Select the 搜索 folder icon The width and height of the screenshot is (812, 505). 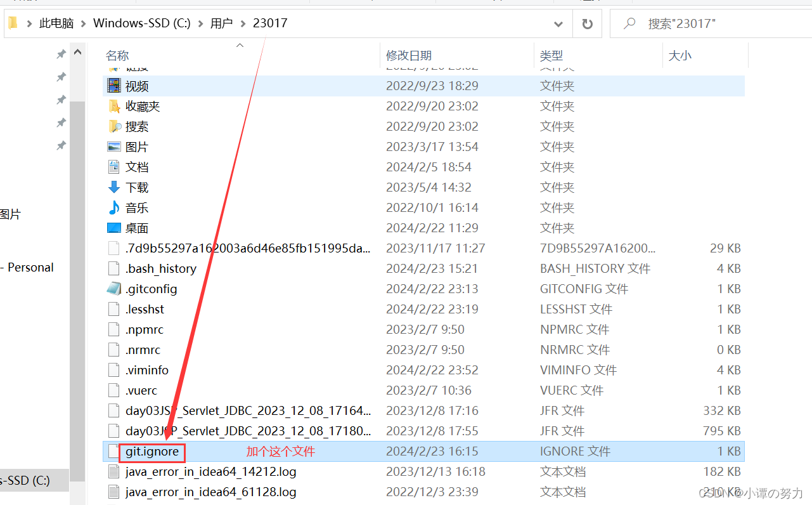tap(114, 126)
